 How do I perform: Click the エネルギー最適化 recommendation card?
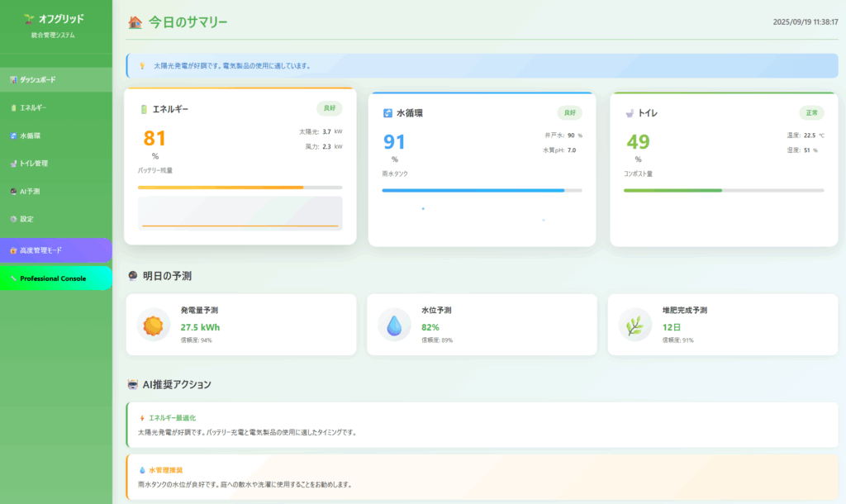482,425
